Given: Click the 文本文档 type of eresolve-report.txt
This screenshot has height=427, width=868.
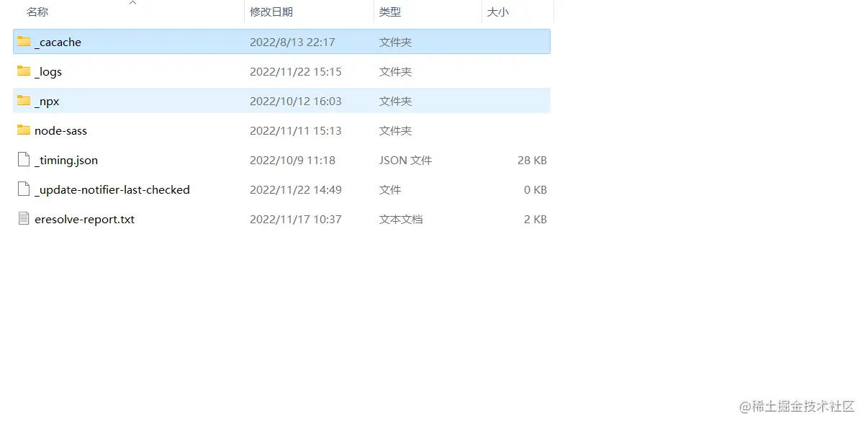Looking at the screenshot, I should click(401, 220).
